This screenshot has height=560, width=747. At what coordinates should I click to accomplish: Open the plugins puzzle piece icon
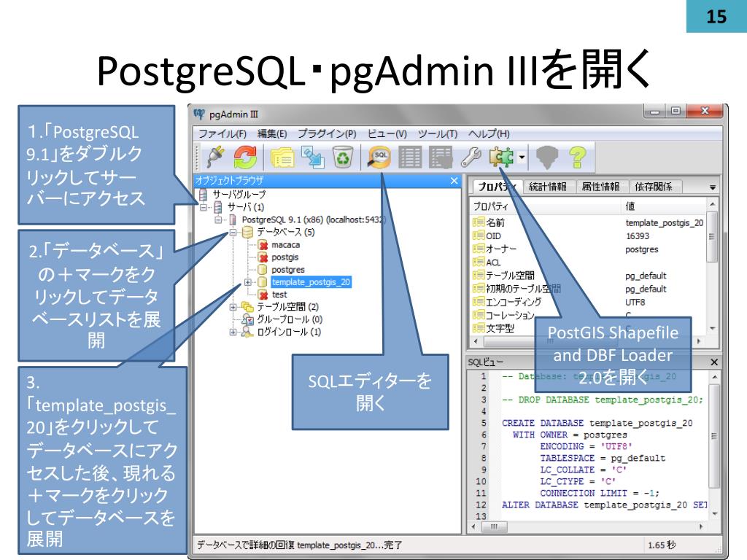tap(501, 157)
